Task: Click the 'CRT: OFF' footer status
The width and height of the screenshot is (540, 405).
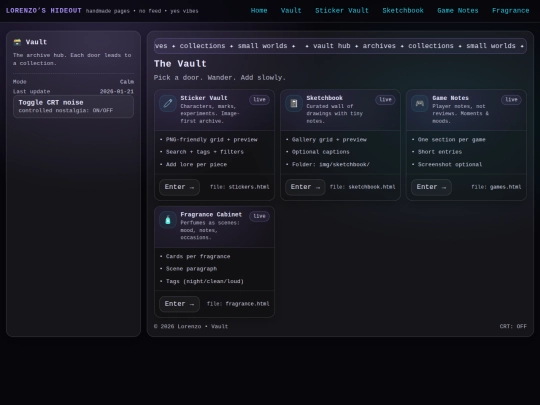Action: pyautogui.click(x=513, y=326)
